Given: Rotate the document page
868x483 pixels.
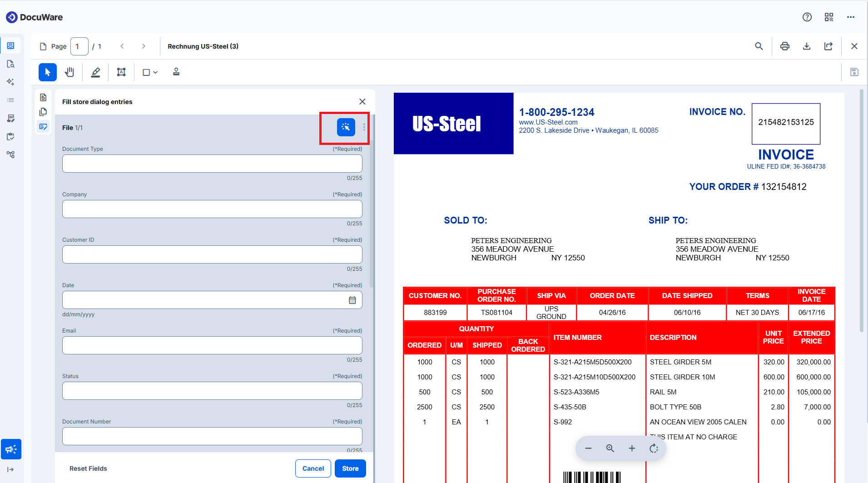Looking at the screenshot, I should pos(654,448).
